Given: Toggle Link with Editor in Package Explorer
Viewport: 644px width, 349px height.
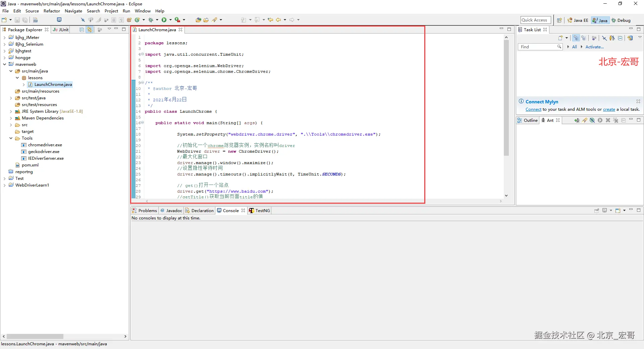Looking at the screenshot, I should [90, 30].
